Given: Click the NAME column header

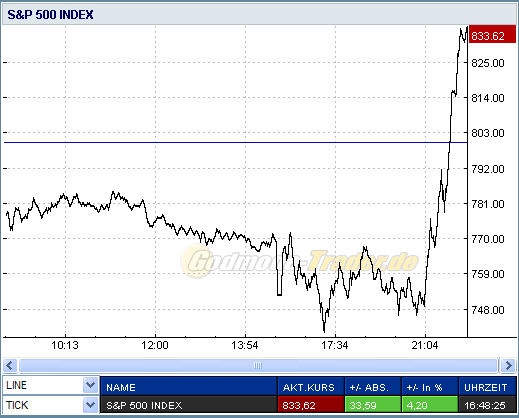Looking at the screenshot, I should 189,387.
